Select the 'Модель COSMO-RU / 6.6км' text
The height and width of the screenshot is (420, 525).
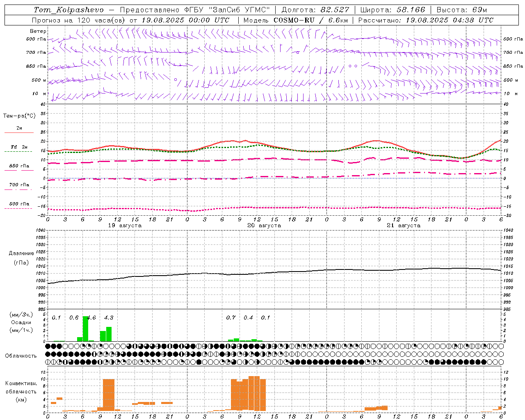[x=296, y=20]
